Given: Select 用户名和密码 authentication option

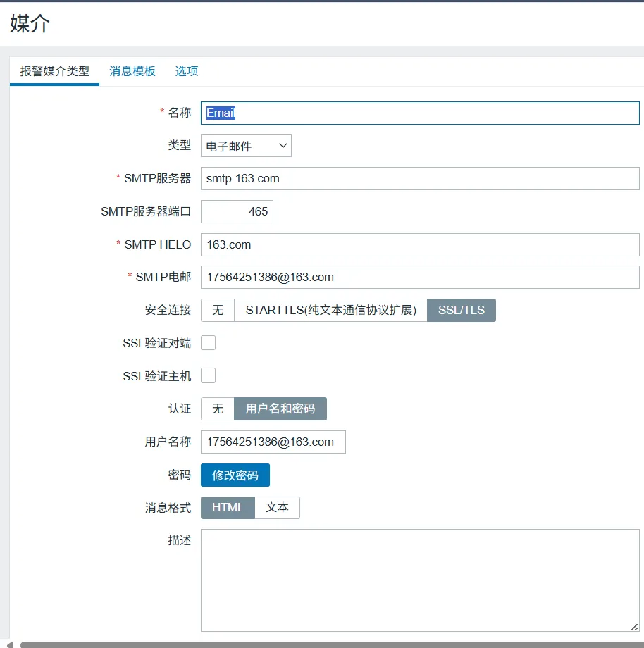Looking at the screenshot, I should coord(280,409).
